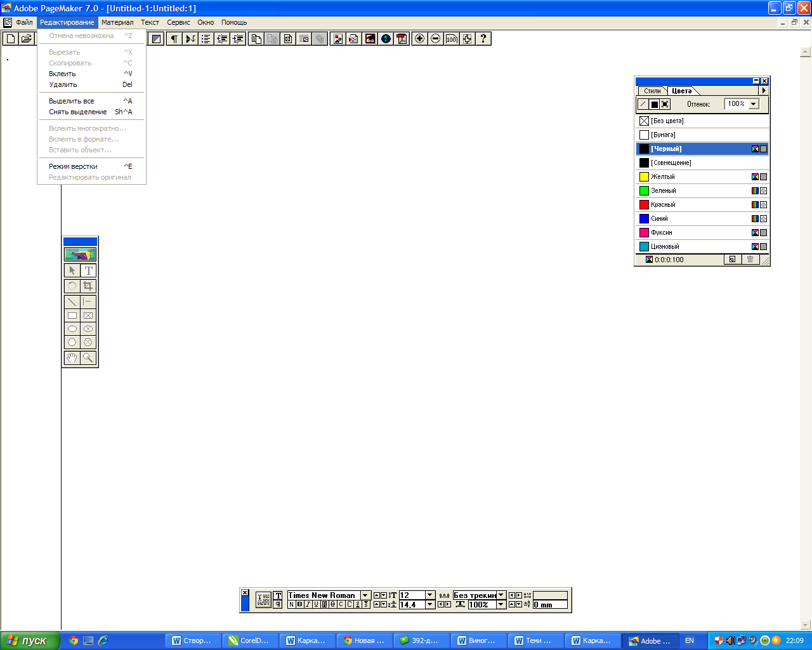This screenshot has height=650, width=812.
Task: Switch control palette to character view
Action: (x=278, y=595)
